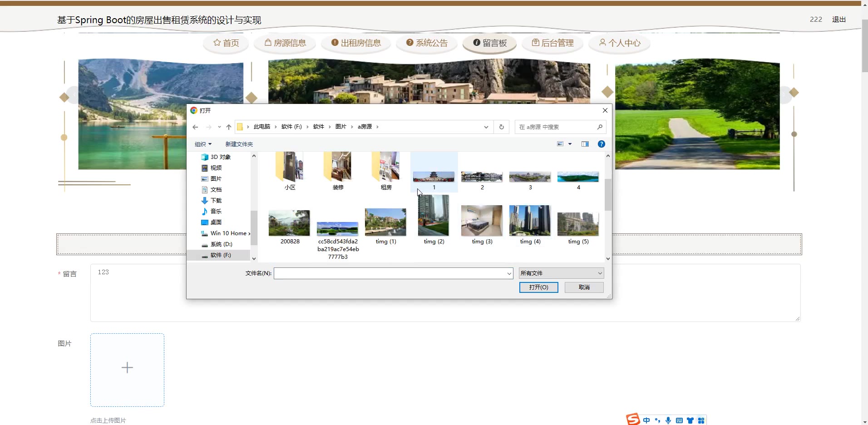Click the file list vertical scrollbar
Screen dimensions: 868x425
608,194
